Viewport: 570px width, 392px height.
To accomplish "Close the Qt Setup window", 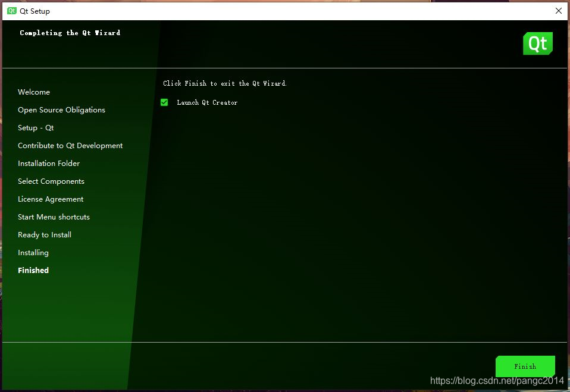I will tap(558, 11).
